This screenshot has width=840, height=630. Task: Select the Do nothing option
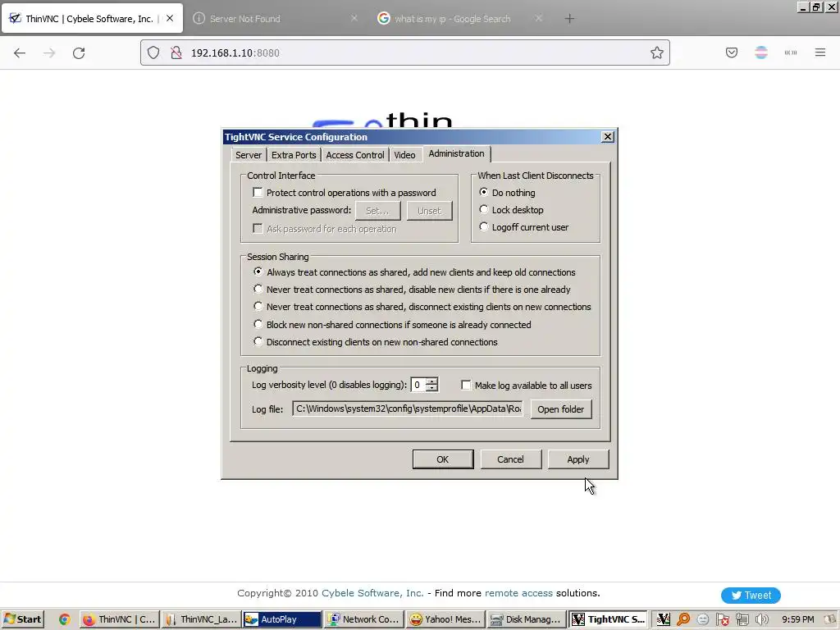[x=484, y=192]
